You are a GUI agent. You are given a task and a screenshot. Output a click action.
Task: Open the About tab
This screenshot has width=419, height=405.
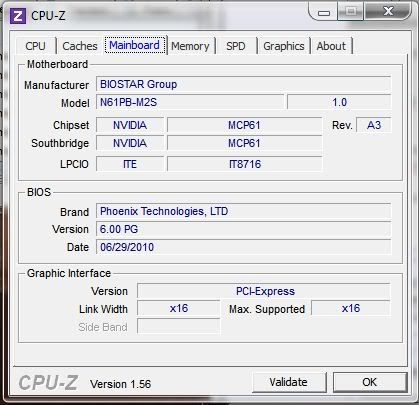[x=331, y=46]
